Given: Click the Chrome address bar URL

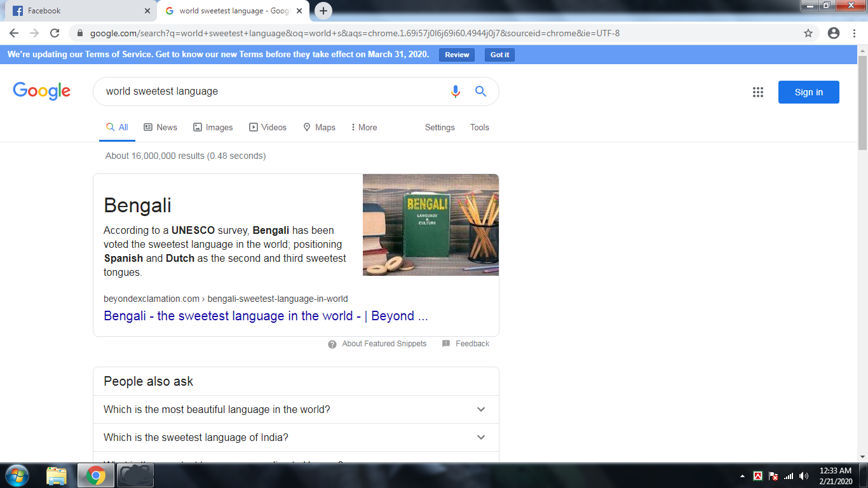Looking at the screenshot, I should 355,33.
